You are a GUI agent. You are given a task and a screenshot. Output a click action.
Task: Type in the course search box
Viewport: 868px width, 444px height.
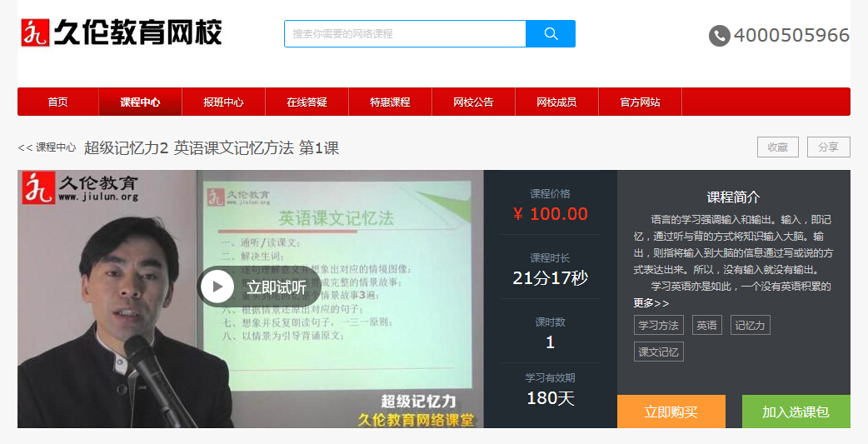click(405, 34)
